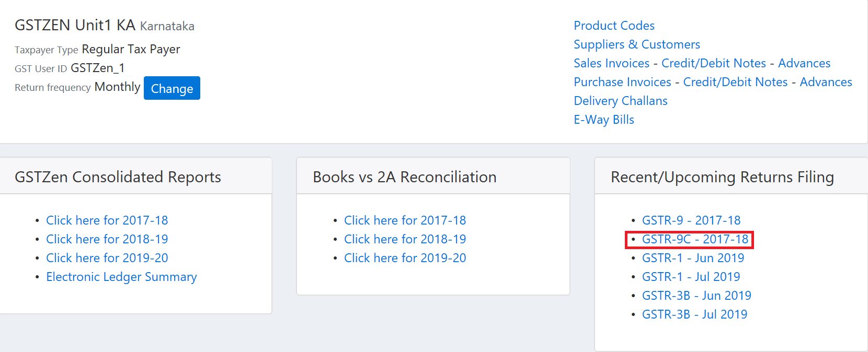Open Books vs 2A Reconciliation for 2017-18
The height and width of the screenshot is (352, 868).
pyautogui.click(x=405, y=220)
